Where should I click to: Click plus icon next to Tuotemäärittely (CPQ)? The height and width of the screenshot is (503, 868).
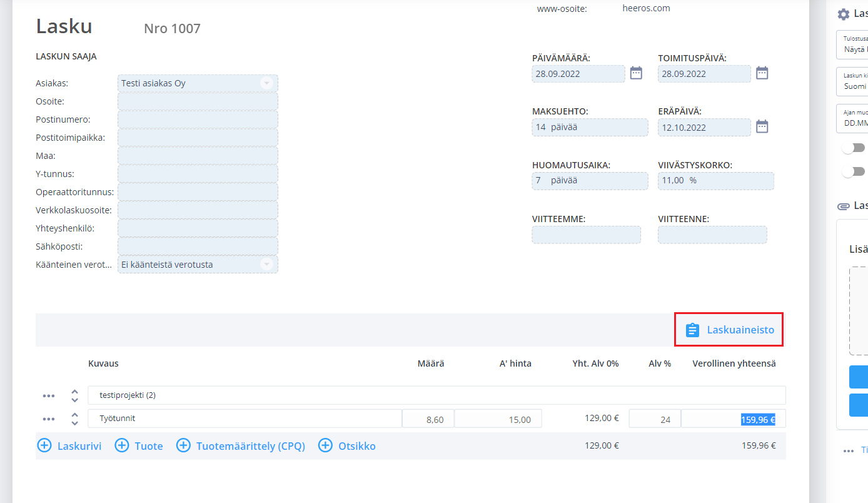click(183, 446)
